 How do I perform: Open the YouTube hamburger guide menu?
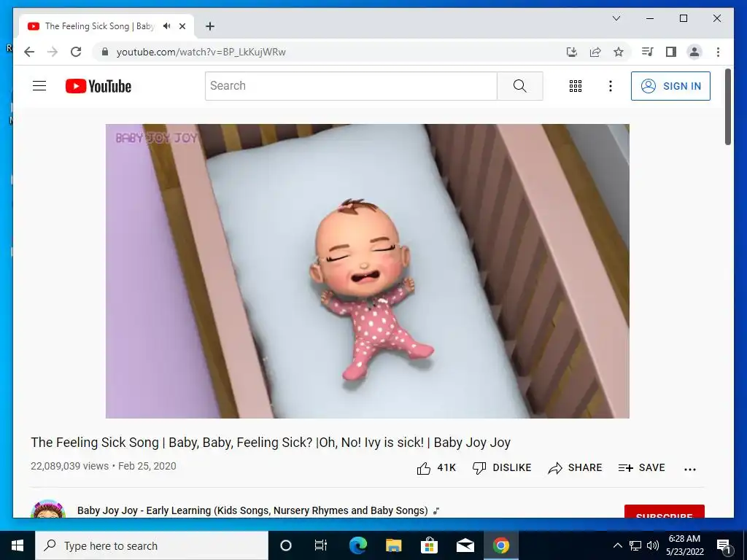click(x=39, y=86)
